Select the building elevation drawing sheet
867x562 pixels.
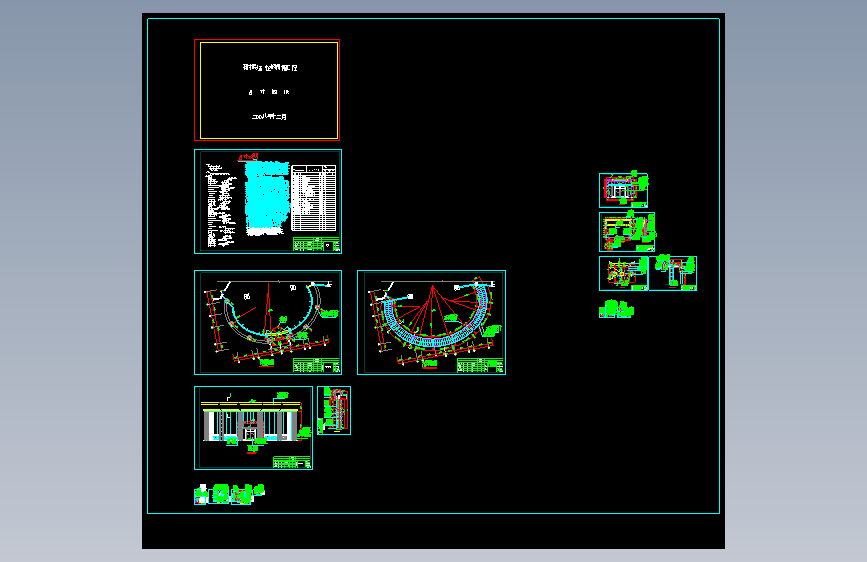pyautogui.click(x=253, y=428)
